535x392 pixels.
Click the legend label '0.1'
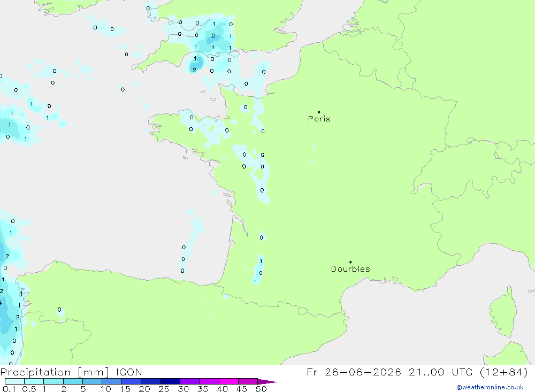point(9,389)
